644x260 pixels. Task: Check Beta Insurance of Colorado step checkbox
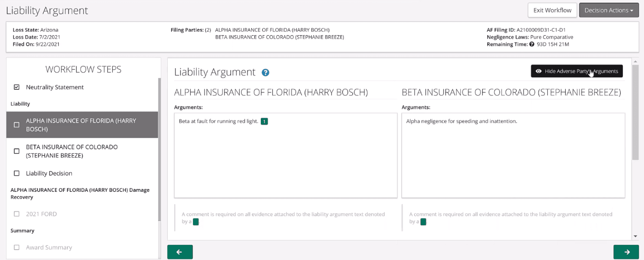point(16,151)
